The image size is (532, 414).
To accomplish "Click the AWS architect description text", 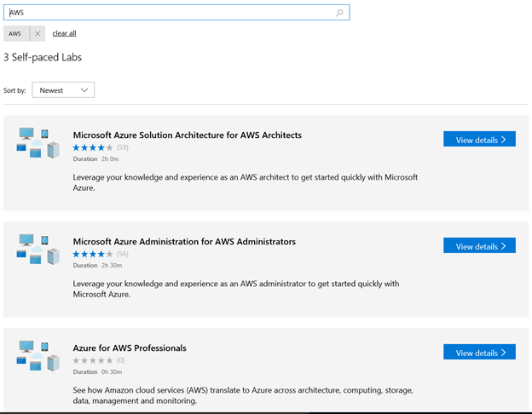I will click(x=246, y=182).
